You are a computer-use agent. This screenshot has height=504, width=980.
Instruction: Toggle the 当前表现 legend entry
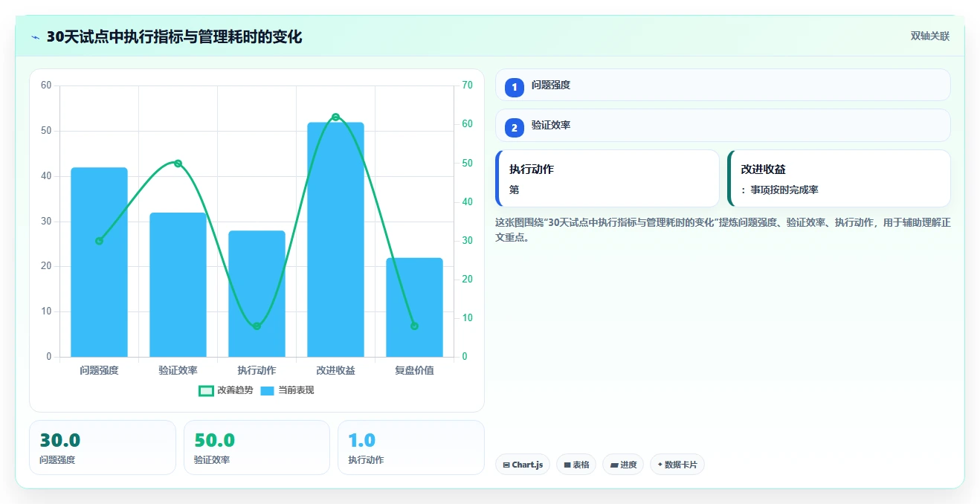pyautogui.click(x=287, y=390)
